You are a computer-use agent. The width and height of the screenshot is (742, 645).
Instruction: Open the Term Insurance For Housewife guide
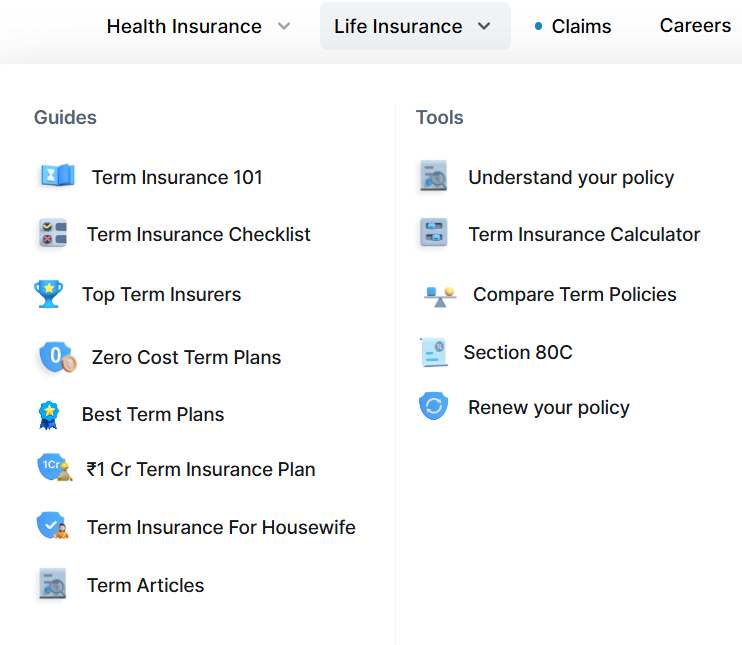[221, 527]
